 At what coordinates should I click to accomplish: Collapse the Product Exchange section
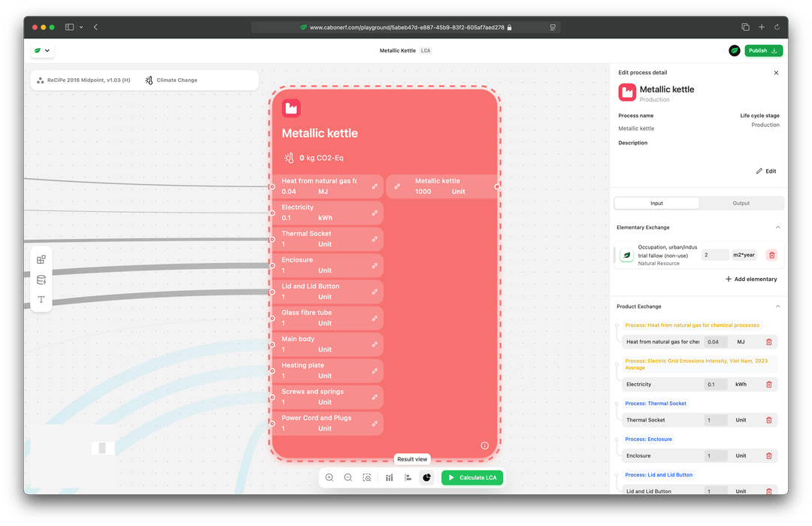point(777,307)
